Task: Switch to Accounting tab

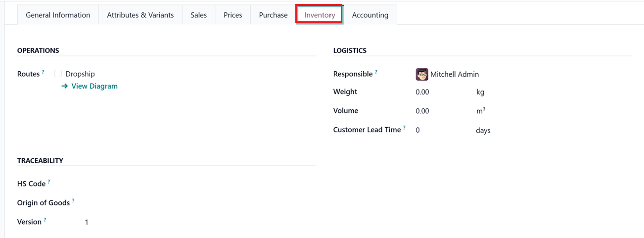Action: [x=370, y=15]
